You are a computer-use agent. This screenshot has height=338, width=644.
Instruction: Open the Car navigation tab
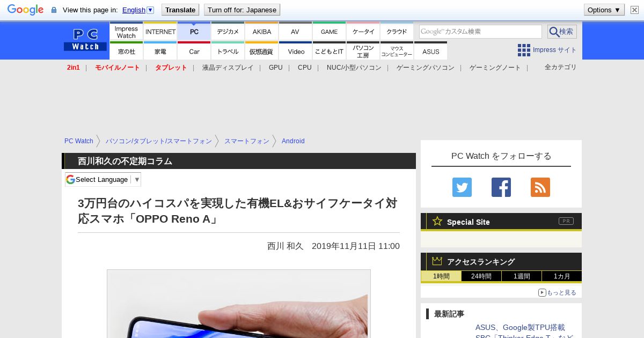(x=194, y=51)
